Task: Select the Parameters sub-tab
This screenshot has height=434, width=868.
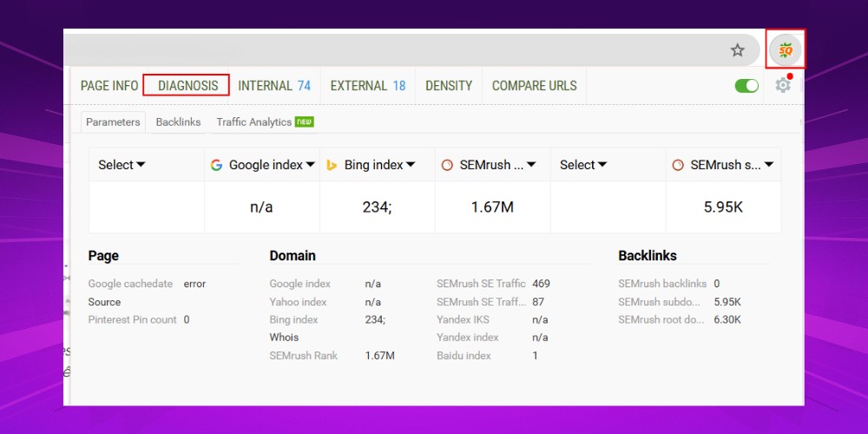Action: [113, 122]
